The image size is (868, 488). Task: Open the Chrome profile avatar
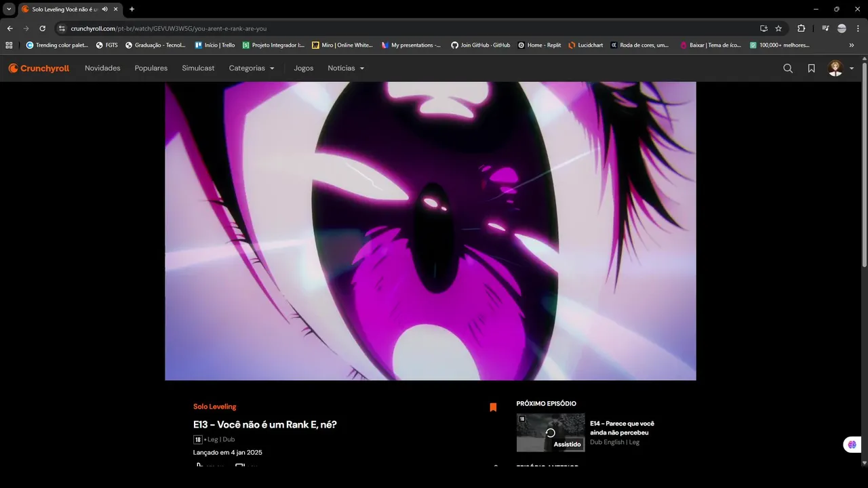[x=842, y=28]
